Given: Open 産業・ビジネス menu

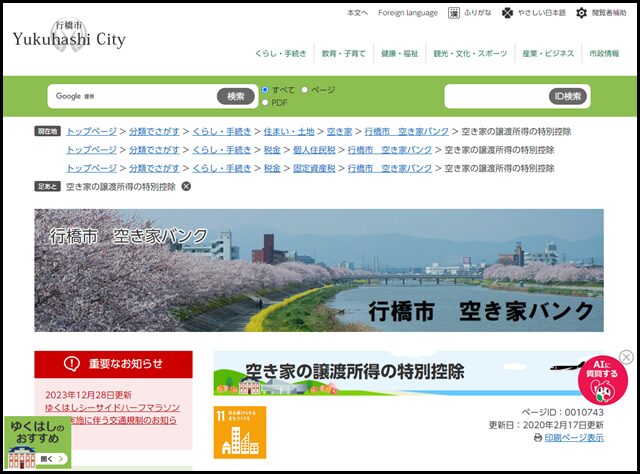Looking at the screenshot, I should [548, 53].
